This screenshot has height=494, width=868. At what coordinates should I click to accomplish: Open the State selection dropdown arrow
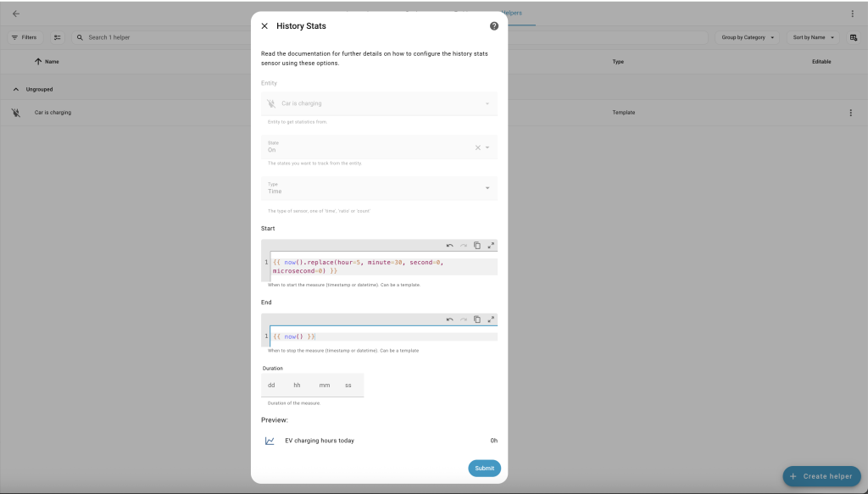tap(487, 147)
